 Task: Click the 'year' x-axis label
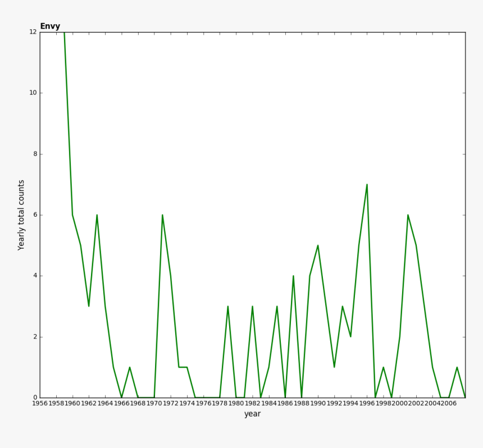tap(253, 414)
